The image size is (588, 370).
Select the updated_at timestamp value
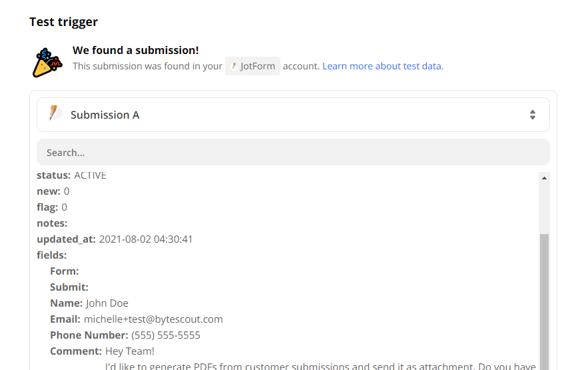click(x=146, y=239)
